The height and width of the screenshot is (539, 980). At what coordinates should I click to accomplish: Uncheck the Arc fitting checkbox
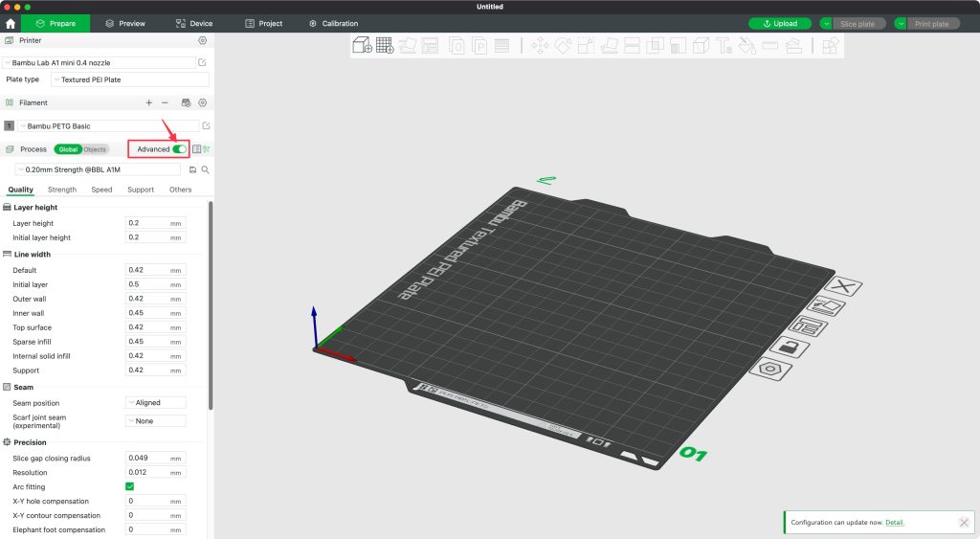tap(130, 487)
